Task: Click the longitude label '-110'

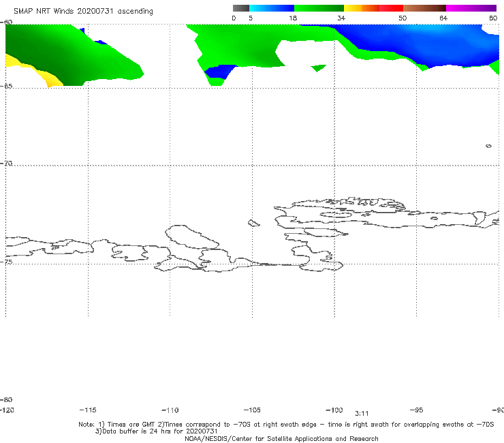Action: pyautogui.click(x=170, y=410)
